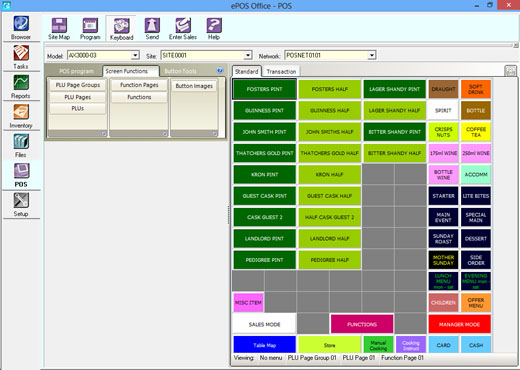
Task: Select the THATCHERS GOLD PINT key
Action: coord(264,153)
